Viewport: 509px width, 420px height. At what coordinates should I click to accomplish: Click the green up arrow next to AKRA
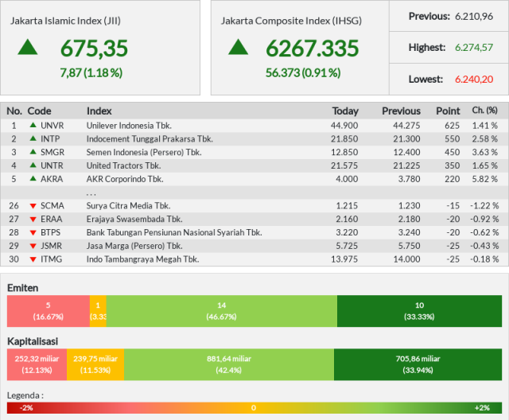coord(33,178)
